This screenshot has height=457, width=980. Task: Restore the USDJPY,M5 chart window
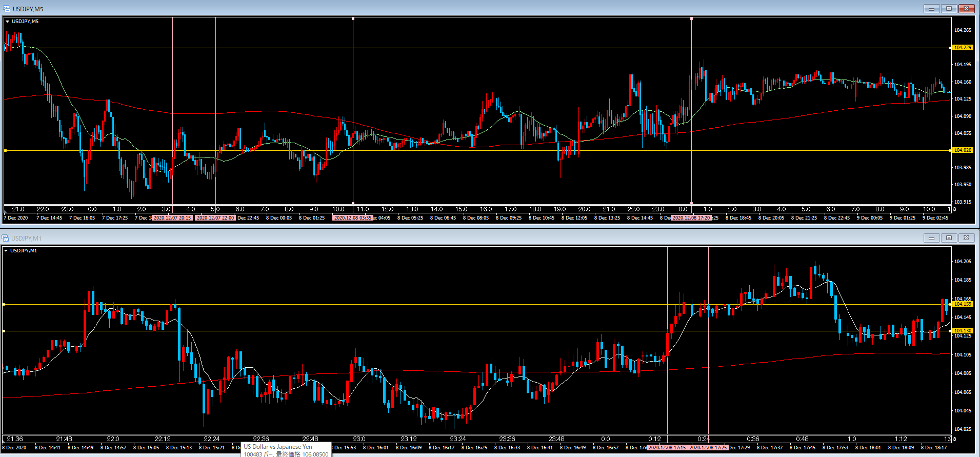[949, 9]
